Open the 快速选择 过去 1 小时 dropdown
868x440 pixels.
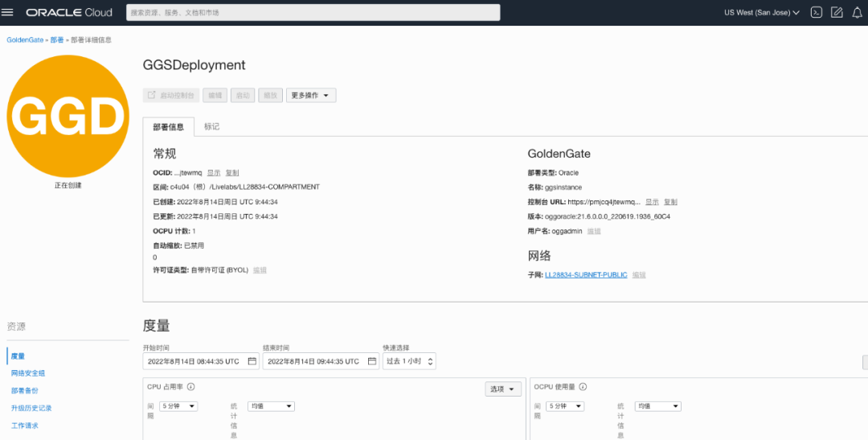409,361
